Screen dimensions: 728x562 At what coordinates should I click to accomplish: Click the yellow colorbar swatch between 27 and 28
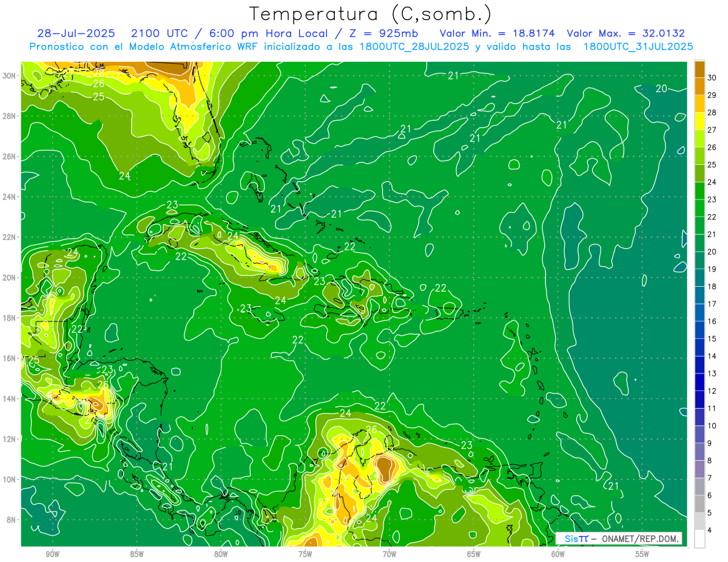pos(699,121)
